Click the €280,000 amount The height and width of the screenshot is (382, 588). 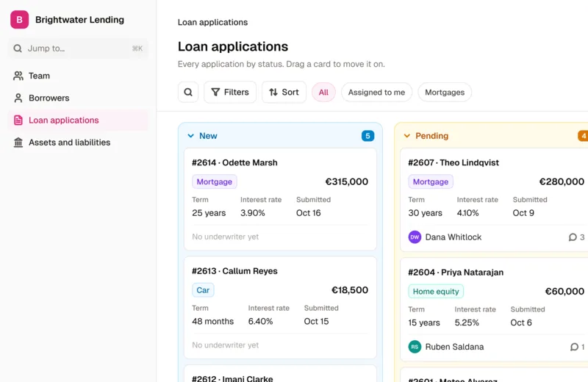pyautogui.click(x=562, y=181)
